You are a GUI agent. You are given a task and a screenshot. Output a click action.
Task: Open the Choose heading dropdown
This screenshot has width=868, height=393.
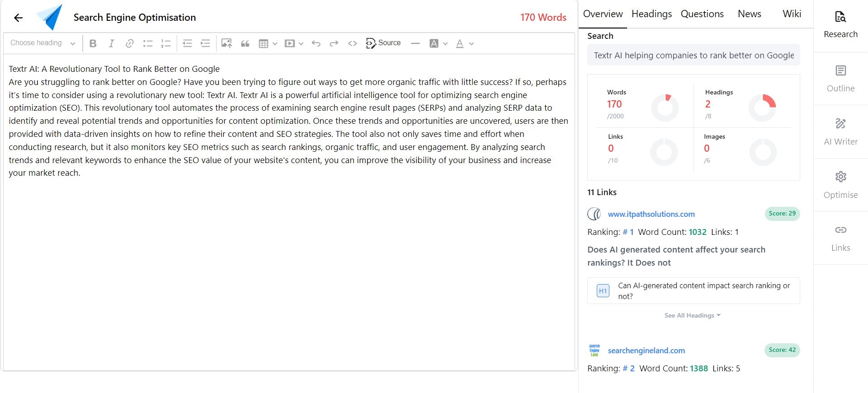[x=42, y=43]
